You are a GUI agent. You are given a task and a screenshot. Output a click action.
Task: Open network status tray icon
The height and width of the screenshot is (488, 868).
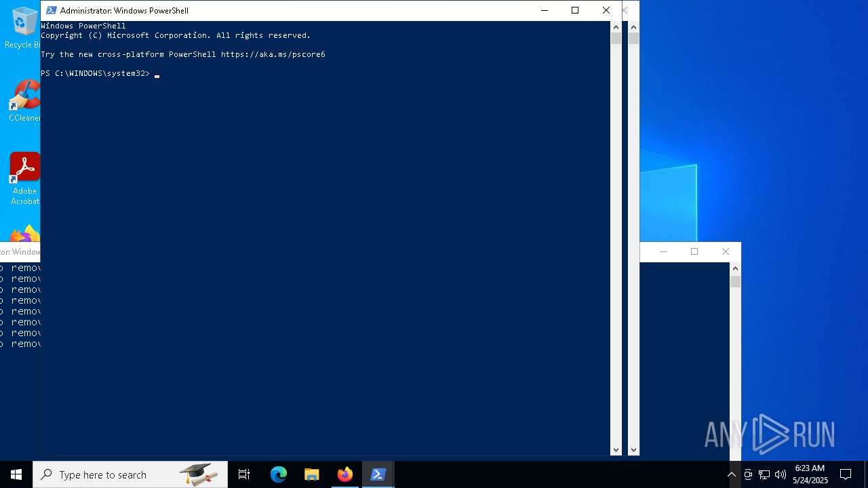[x=764, y=474]
